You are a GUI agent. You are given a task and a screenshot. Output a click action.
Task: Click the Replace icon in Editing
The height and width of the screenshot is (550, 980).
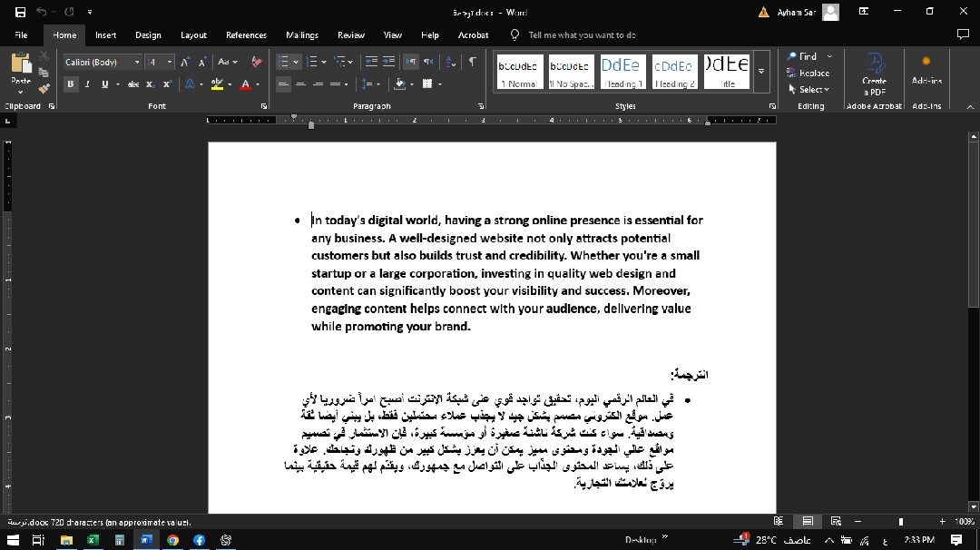pos(808,73)
